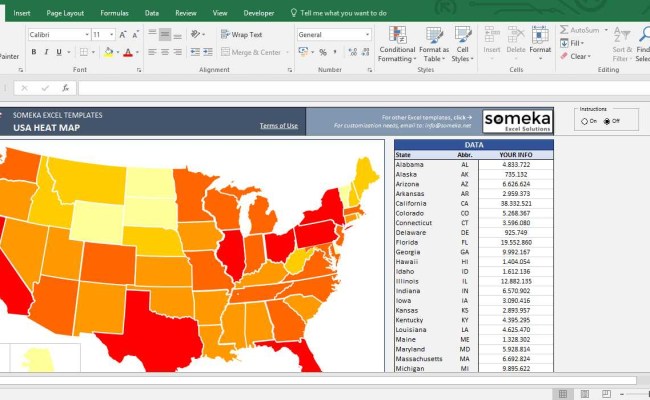Open the Terms of Use link

[x=279, y=126]
